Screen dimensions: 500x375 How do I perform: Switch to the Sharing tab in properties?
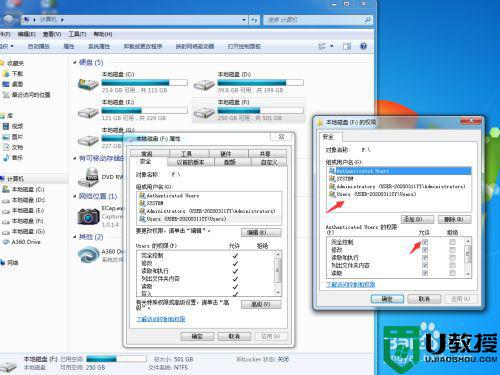pyautogui.click(x=265, y=154)
